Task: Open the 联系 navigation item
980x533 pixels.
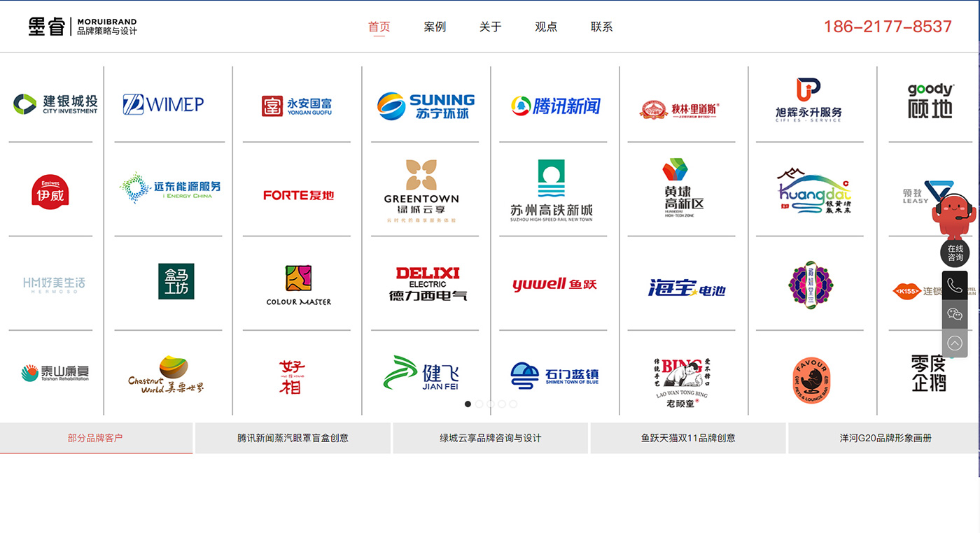Action: pyautogui.click(x=601, y=27)
